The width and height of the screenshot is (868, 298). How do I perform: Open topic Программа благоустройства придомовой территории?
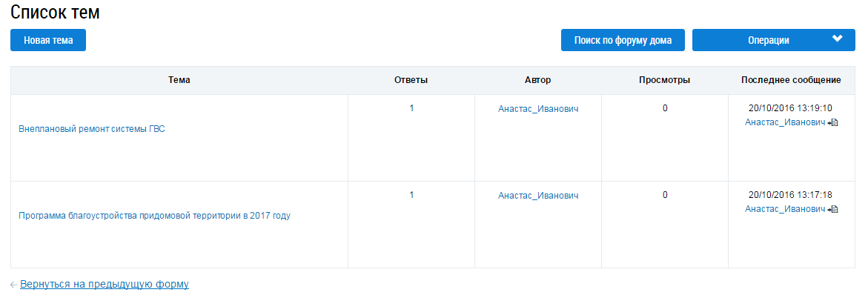154,216
